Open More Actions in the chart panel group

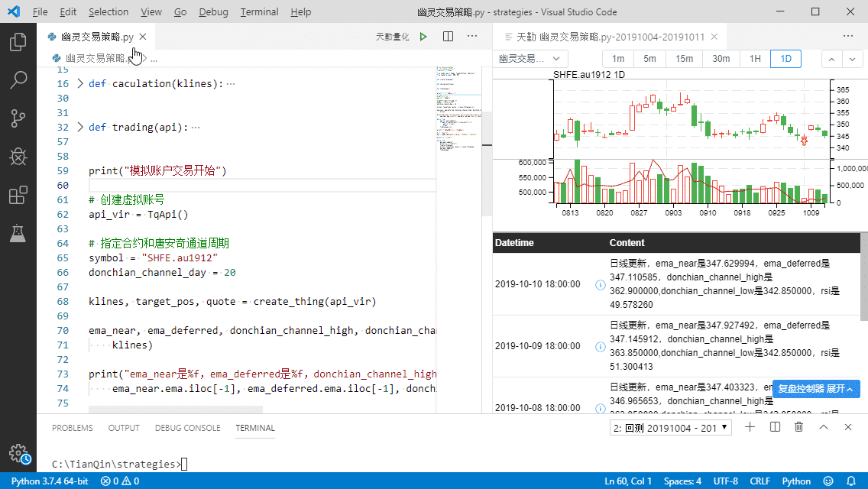tap(848, 37)
